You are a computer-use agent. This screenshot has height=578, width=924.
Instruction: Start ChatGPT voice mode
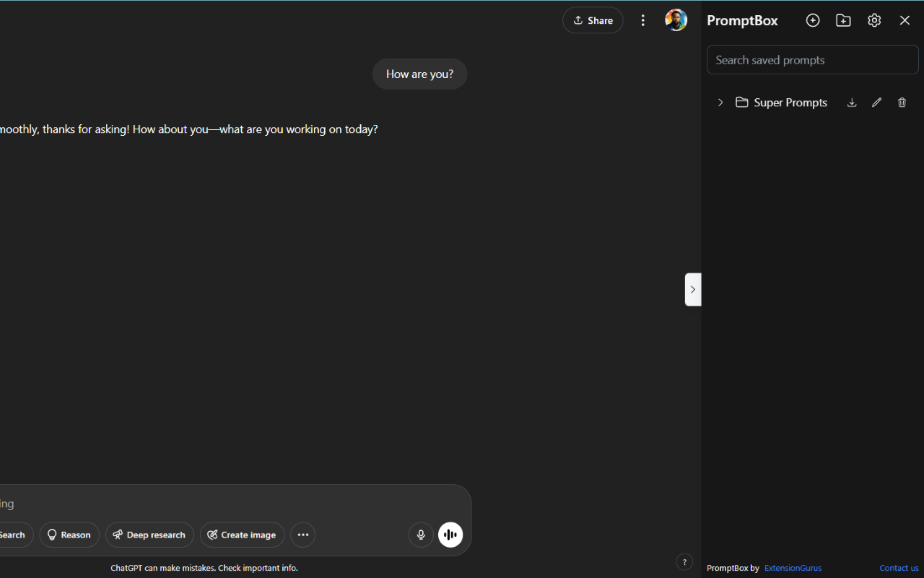(450, 535)
